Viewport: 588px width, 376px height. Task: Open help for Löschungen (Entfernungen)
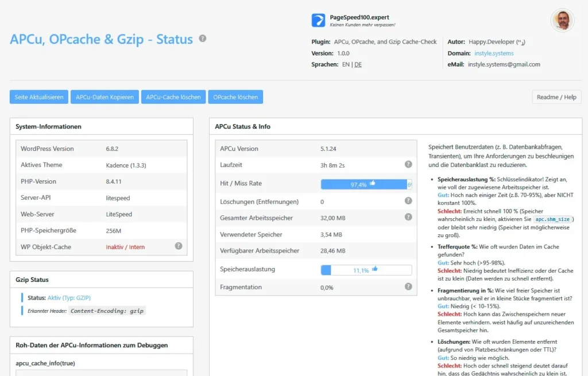[408, 201]
